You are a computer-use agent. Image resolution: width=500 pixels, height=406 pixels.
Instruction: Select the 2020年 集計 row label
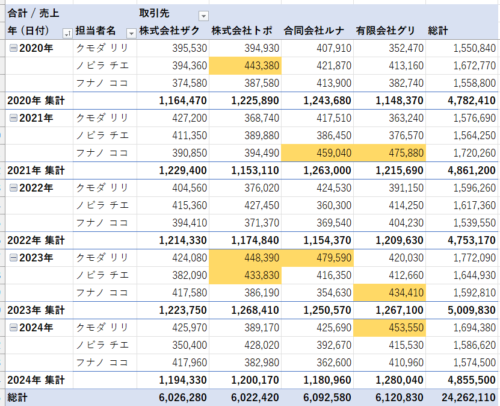(36, 101)
